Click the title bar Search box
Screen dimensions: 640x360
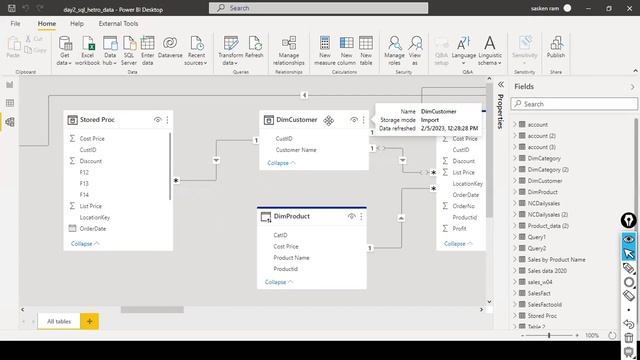(x=318, y=8)
